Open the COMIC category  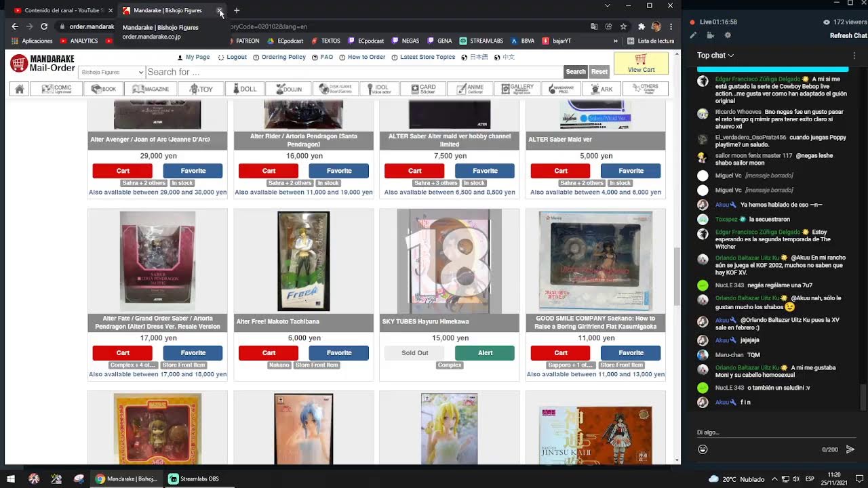coord(57,89)
